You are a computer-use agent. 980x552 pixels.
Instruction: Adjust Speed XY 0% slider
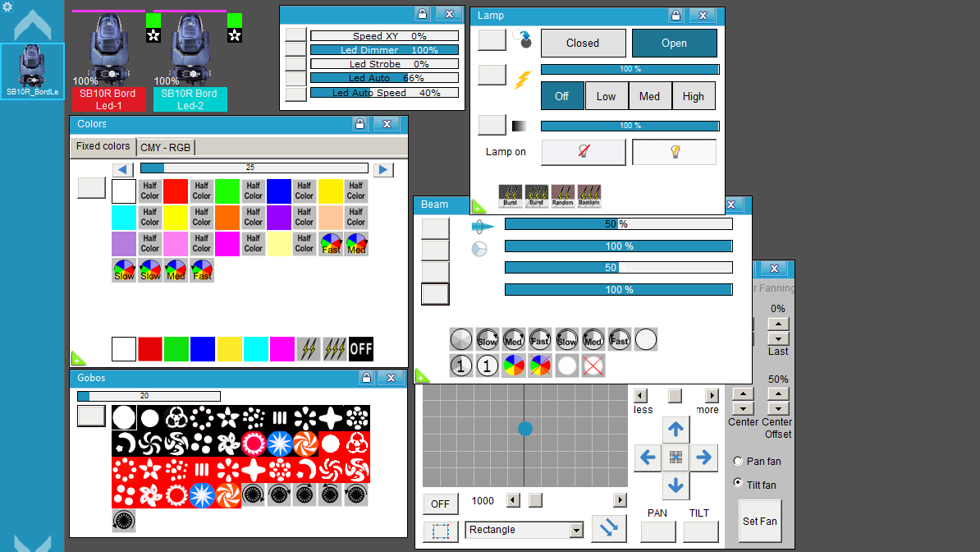384,36
